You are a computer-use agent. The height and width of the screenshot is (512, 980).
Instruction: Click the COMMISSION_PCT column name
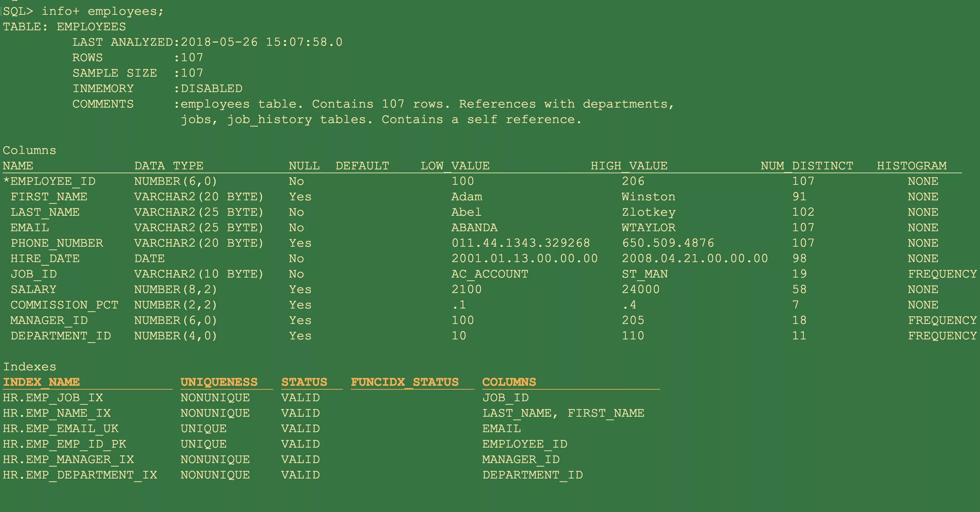(x=64, y=305)
